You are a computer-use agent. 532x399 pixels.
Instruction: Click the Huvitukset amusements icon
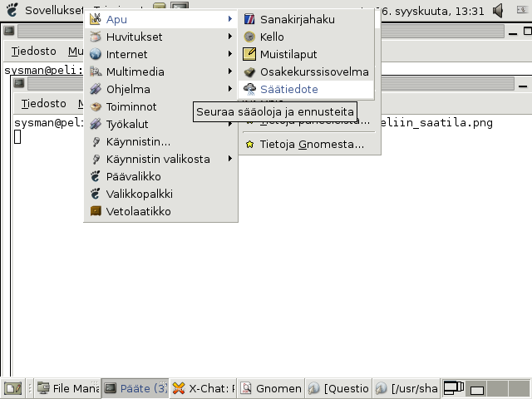96,37
